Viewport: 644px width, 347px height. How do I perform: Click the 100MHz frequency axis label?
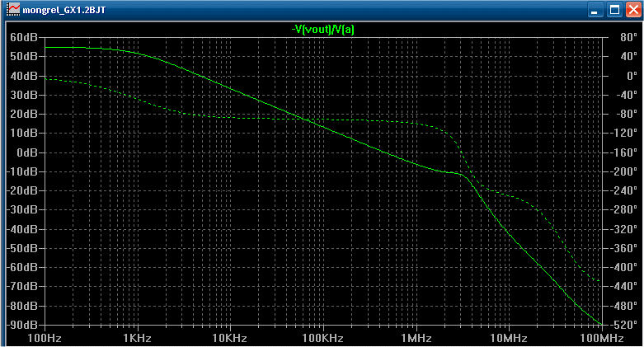click(602, 339)
